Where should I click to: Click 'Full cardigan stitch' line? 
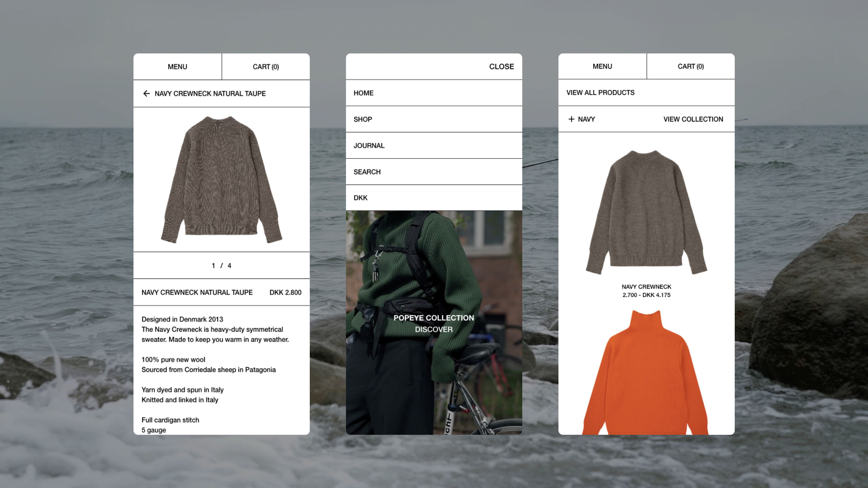pos(170,420)
